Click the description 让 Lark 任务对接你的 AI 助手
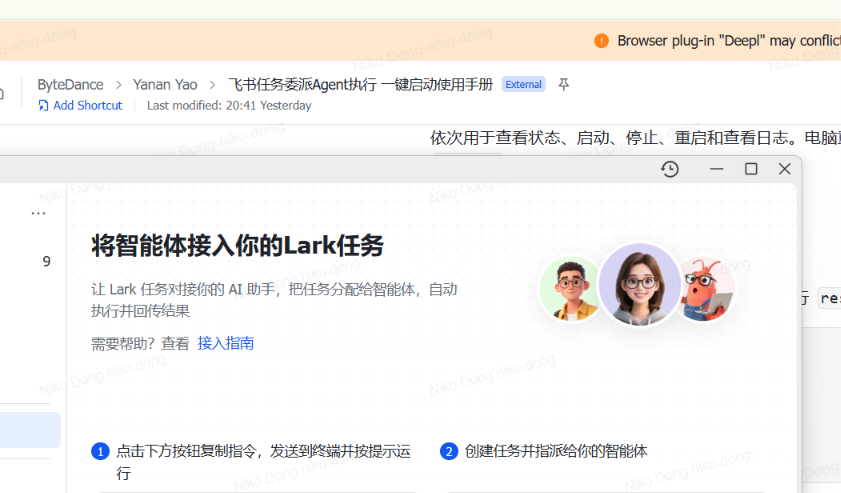841x493 pixels. pyautogui.click(x=274, y=300)
